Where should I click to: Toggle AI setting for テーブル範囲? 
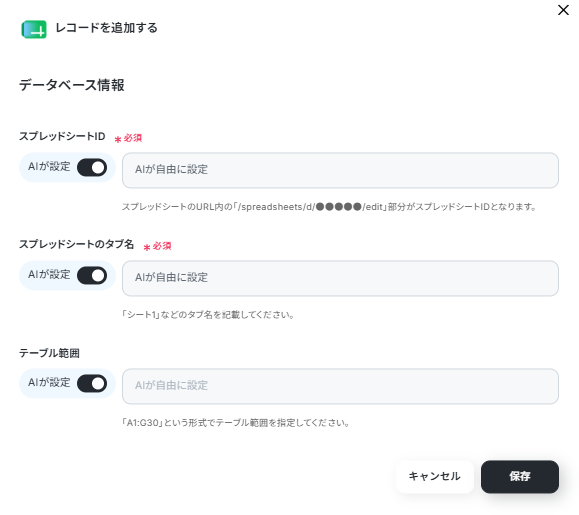[92, 383]
